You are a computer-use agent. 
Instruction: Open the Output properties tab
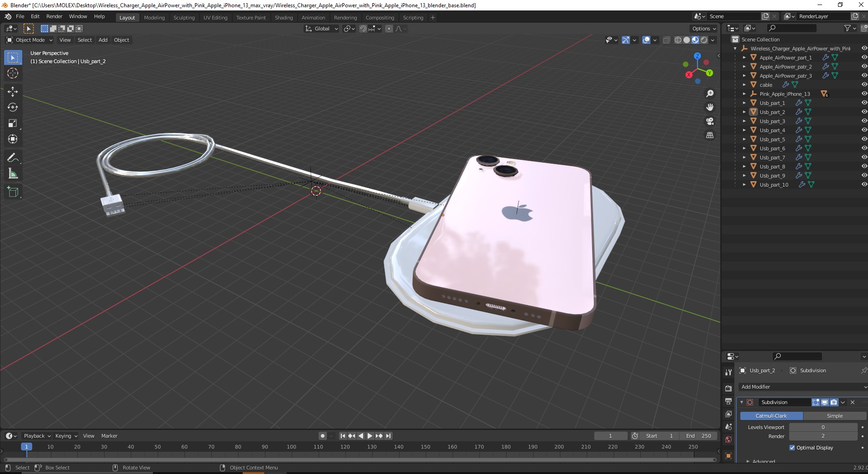point(728,401)
